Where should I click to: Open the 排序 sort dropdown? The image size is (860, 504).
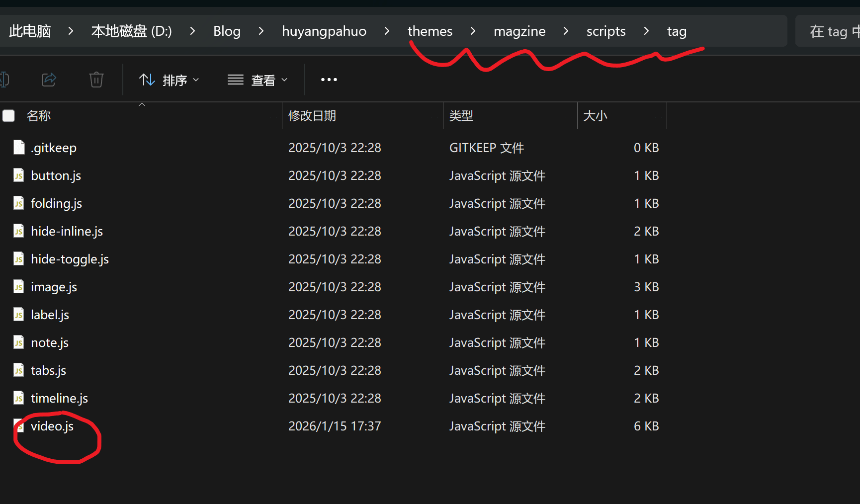pyautogui.click(x=169, y=80)
